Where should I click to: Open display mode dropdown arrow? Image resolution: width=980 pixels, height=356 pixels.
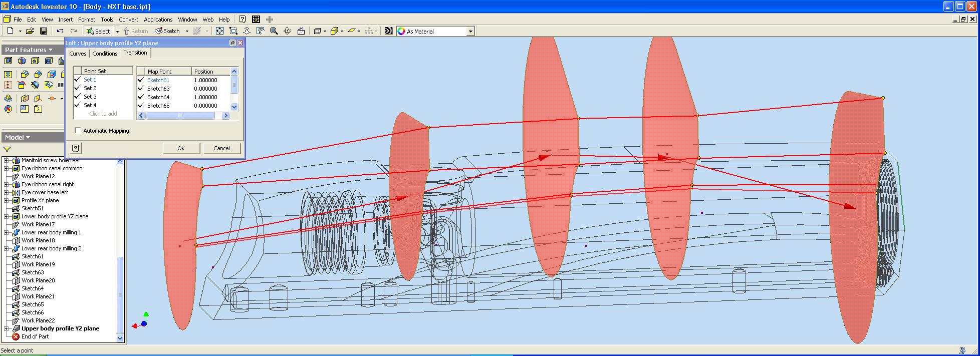click(x=324, y=31)
